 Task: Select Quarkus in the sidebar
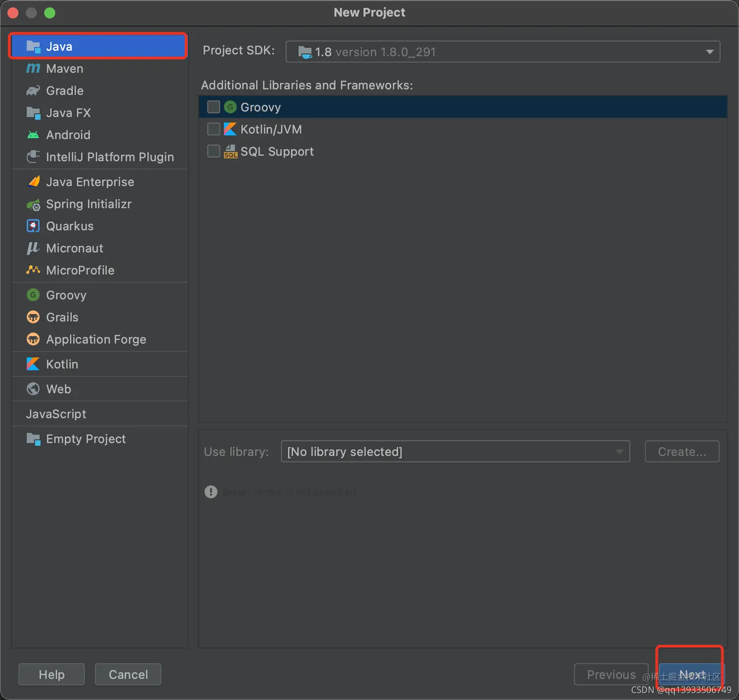(100, 226)
